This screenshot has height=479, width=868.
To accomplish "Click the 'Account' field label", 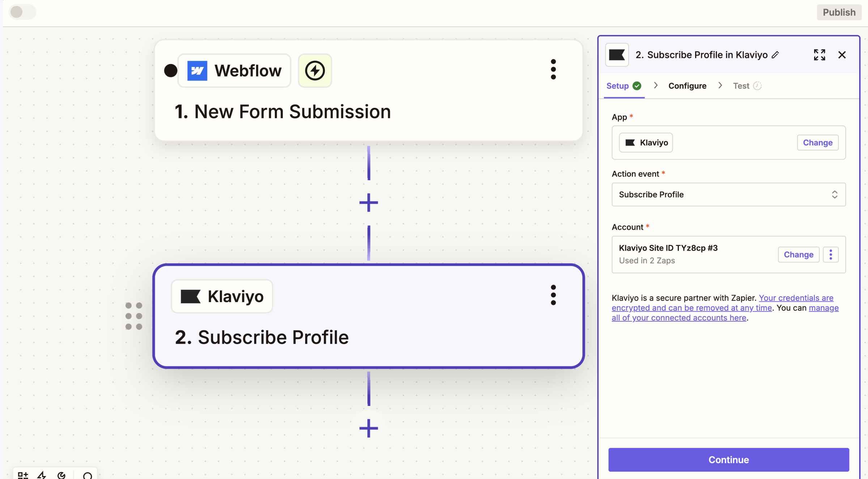I will [x=627, y=227].
